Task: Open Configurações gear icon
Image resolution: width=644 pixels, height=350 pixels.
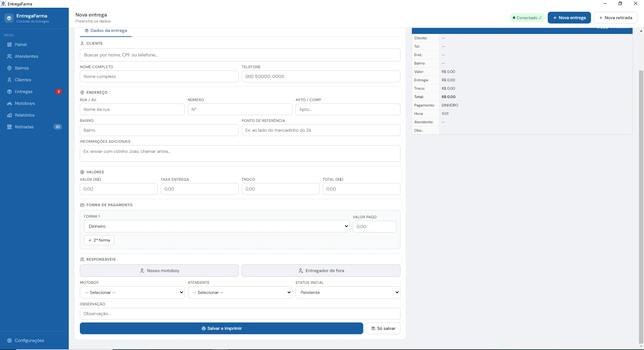Action: (x=9, y=341)
